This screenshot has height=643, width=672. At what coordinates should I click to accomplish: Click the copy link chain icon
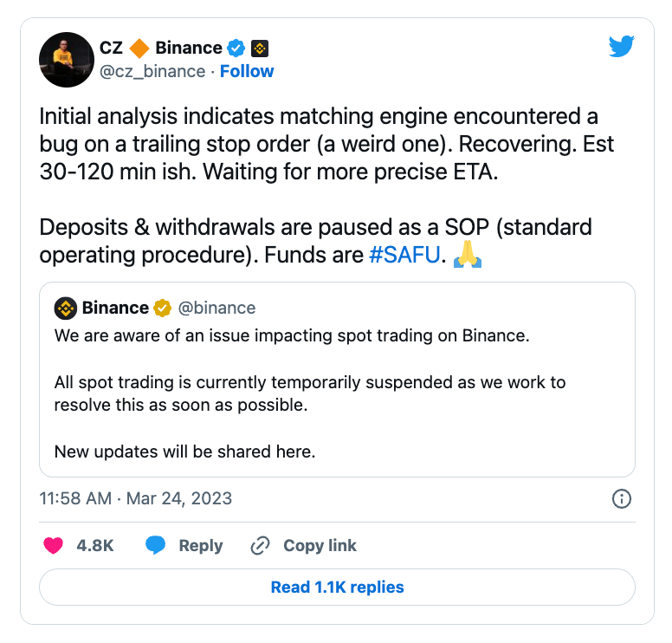pyautogui.click(x=260, y=545)
